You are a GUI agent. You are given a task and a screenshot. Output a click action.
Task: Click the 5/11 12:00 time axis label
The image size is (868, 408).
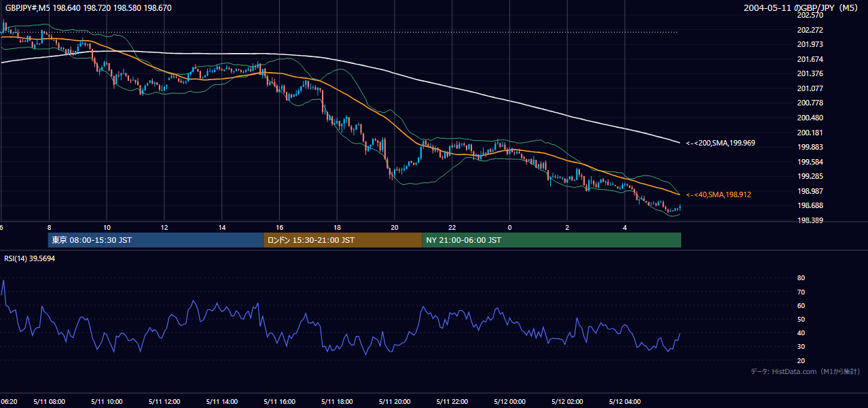(x=164, y=402)
